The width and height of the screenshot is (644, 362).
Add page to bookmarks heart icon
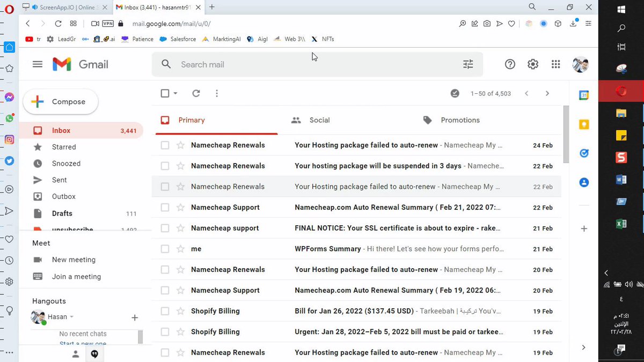(512, 24)
